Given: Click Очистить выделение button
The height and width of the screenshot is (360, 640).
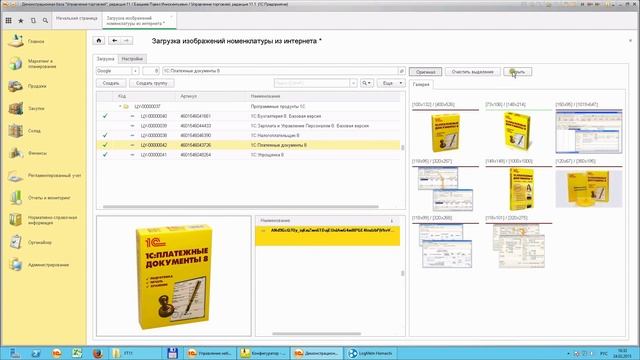Looking at the screenshot, I should [x=473, y=71].
